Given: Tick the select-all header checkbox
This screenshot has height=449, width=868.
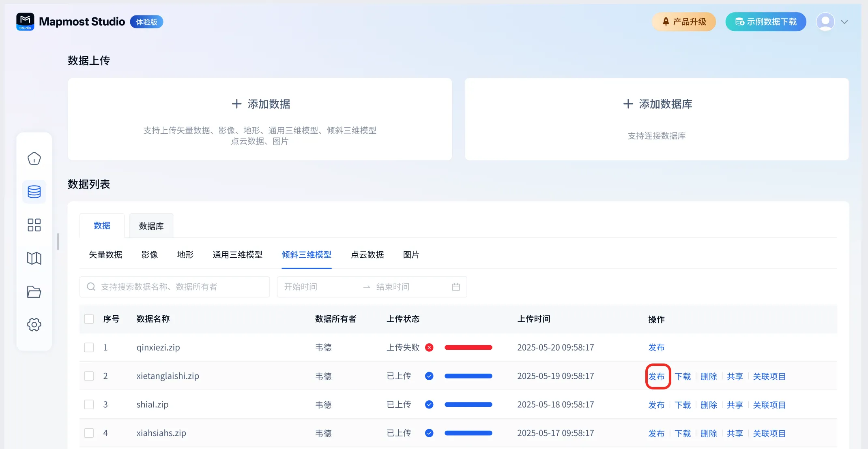Looking at the screenshot, I should 89,319.
